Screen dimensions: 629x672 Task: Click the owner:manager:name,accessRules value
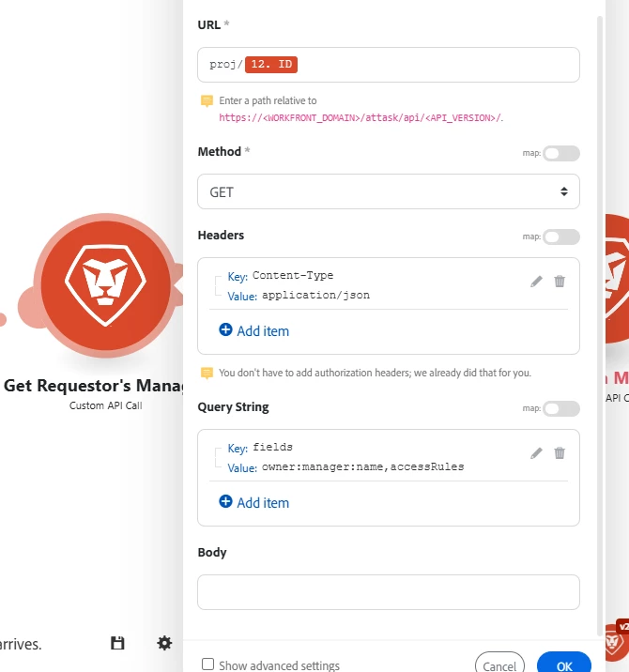point(362,466)
